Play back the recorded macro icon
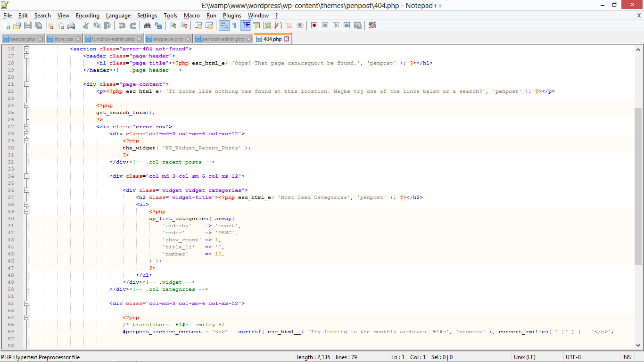Screen dimensions: 644x362 [x=336, y=25]
